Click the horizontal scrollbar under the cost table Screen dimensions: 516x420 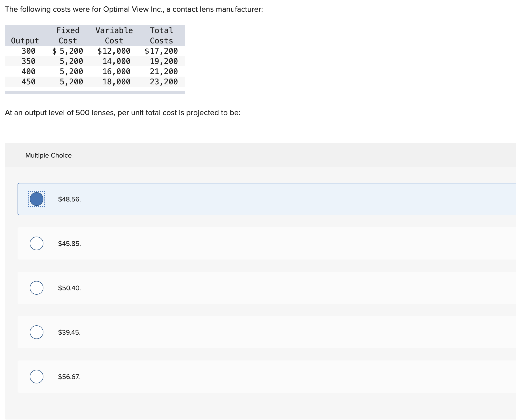coord(95,92)
